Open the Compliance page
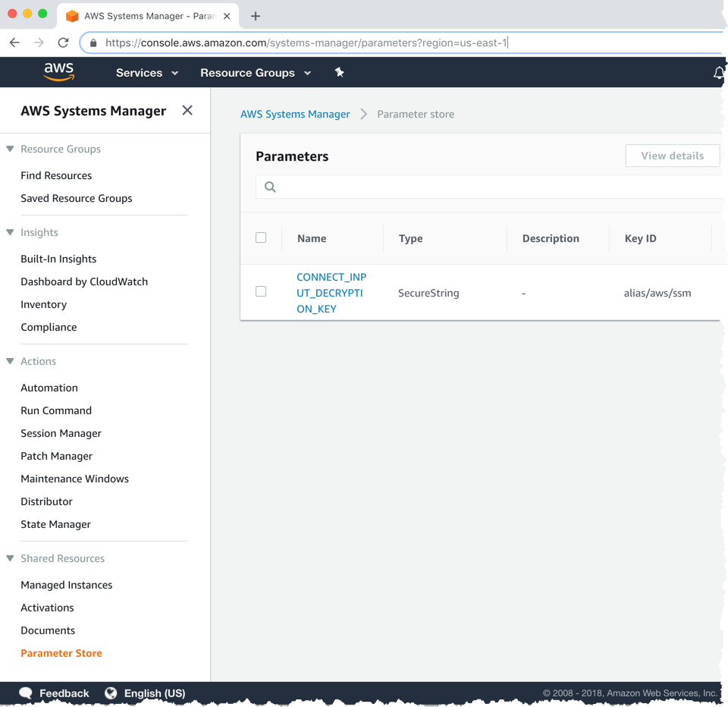The image size is (728, 707). tap(49, 327)
